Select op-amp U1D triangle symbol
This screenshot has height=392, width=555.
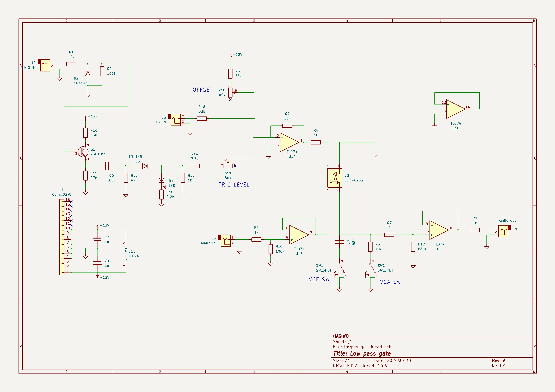[x=455, y=109]
